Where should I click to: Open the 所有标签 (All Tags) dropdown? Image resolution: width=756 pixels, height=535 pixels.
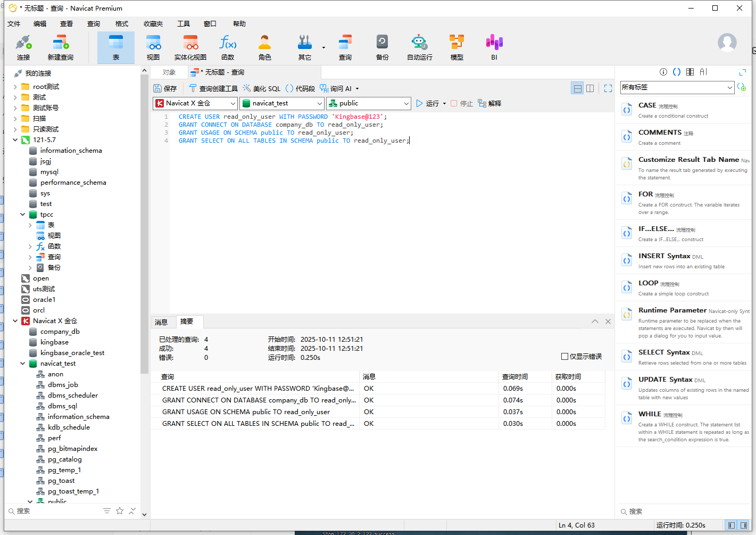click(677, 87)
